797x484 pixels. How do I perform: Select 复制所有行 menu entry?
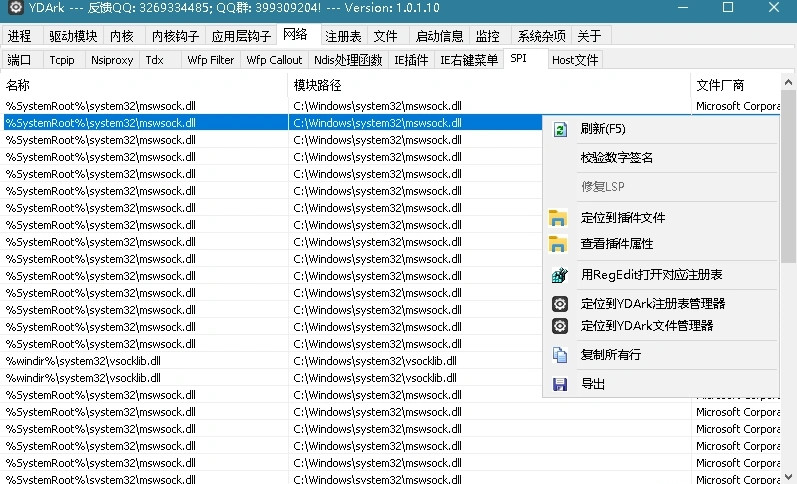[x=661, y=355]
